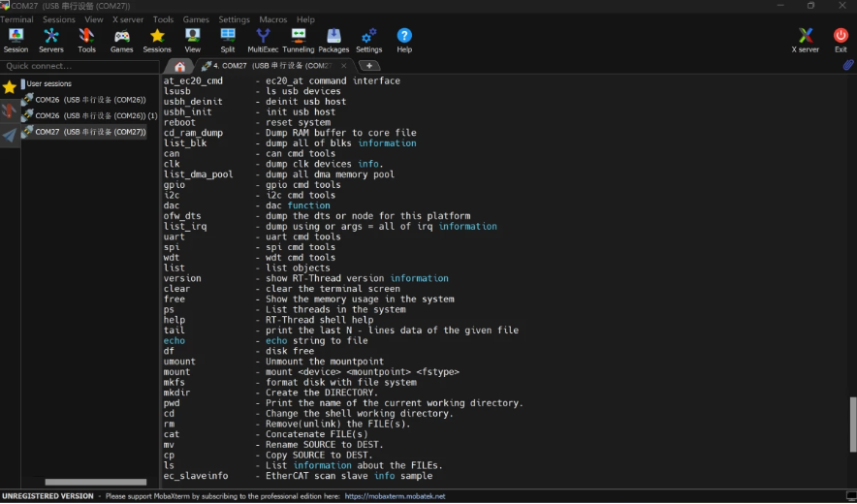Click the 'ofw_dts' command text
Image resolution: width=857 pixels, height=504 pixels.
(x=182, y=216)
